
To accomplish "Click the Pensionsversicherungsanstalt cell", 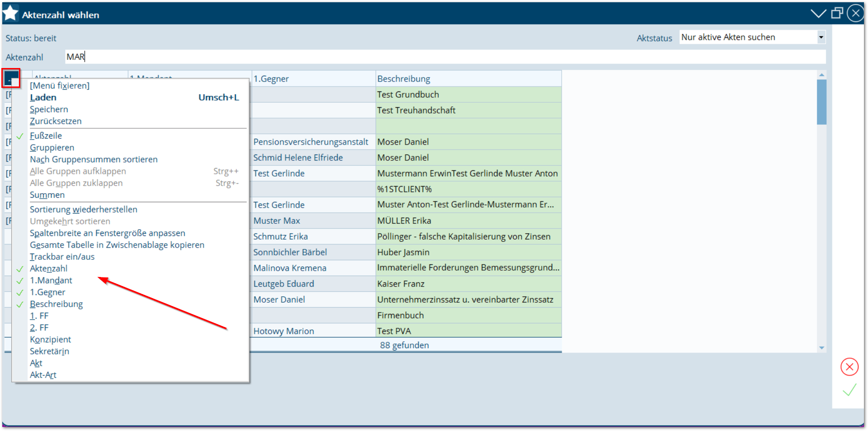I will (314, 142).
